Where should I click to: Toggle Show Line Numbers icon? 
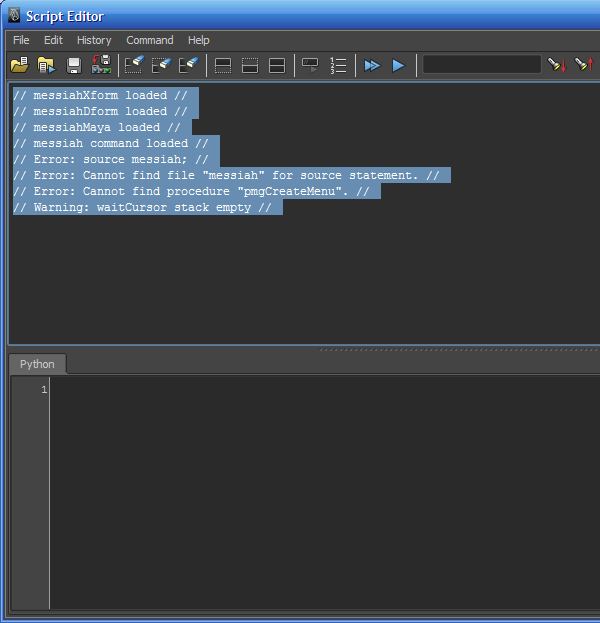pos(338,66)
